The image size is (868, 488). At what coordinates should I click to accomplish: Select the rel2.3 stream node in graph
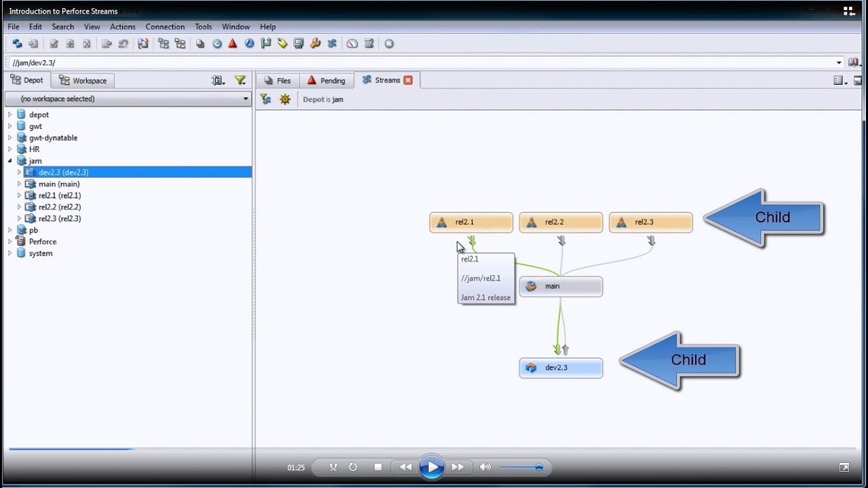(x=651, y=222)
